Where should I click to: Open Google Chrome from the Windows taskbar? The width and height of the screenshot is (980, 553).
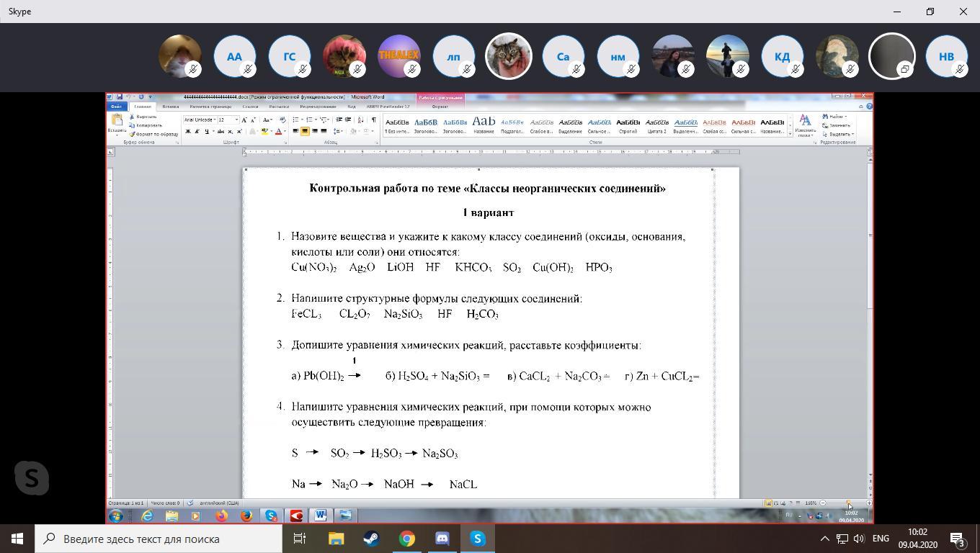click(x=407, y=539)
